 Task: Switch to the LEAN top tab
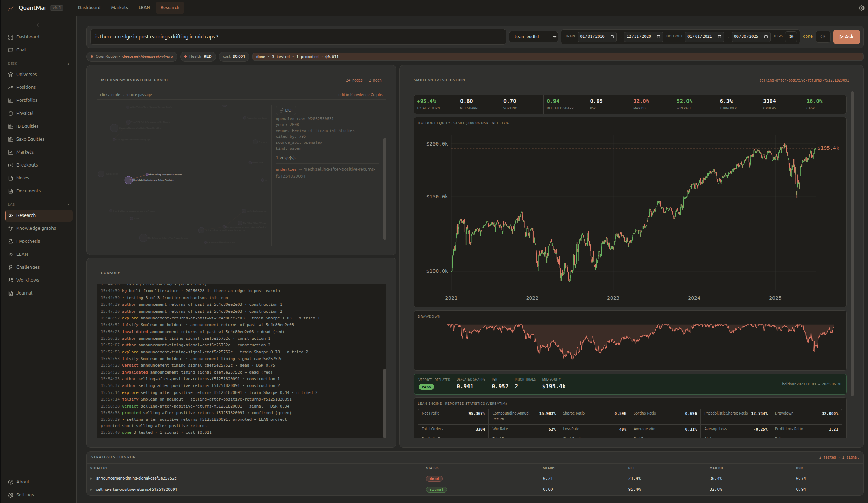[144, 8]
